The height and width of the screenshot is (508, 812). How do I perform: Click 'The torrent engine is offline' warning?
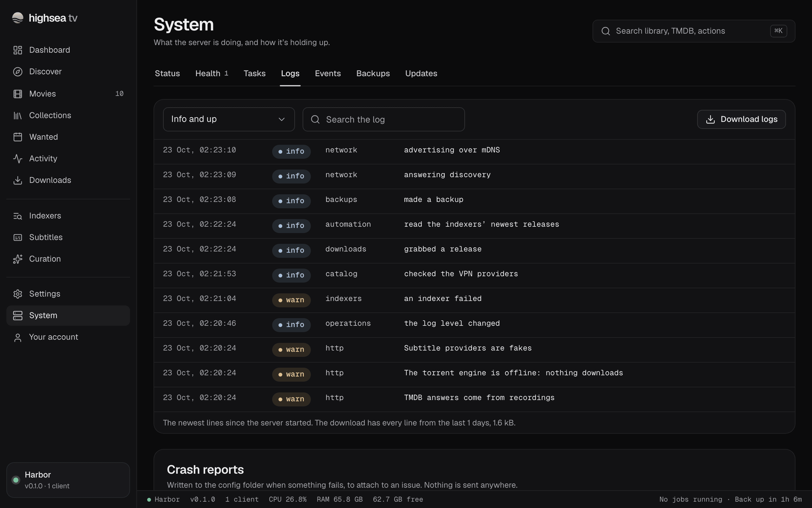(514, 373)
